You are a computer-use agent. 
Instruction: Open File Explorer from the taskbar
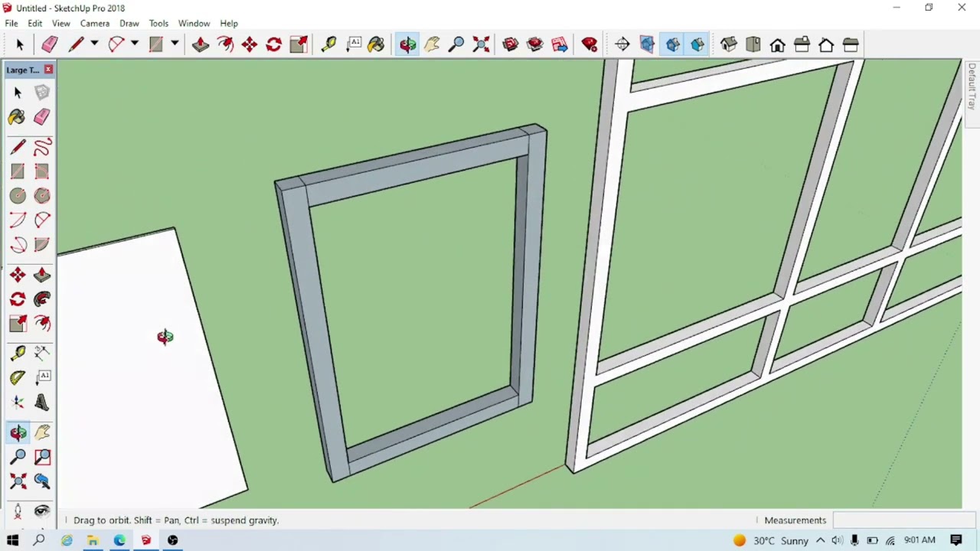click(93, 540)
